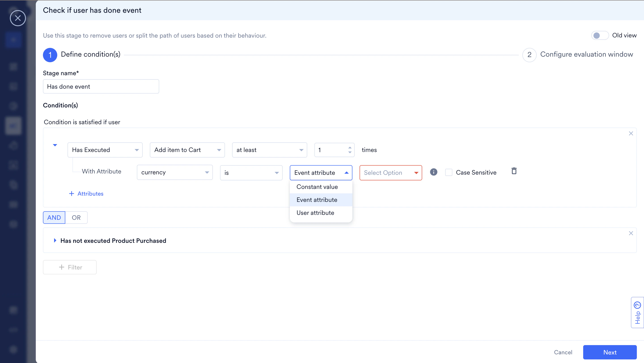Go to step 2 Configure evaluation window
The image size is (644, 363).
click(x=529, y=55)
